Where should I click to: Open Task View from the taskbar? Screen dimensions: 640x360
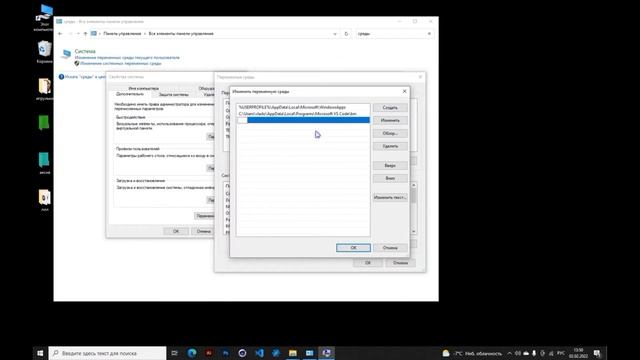(174, 353)
